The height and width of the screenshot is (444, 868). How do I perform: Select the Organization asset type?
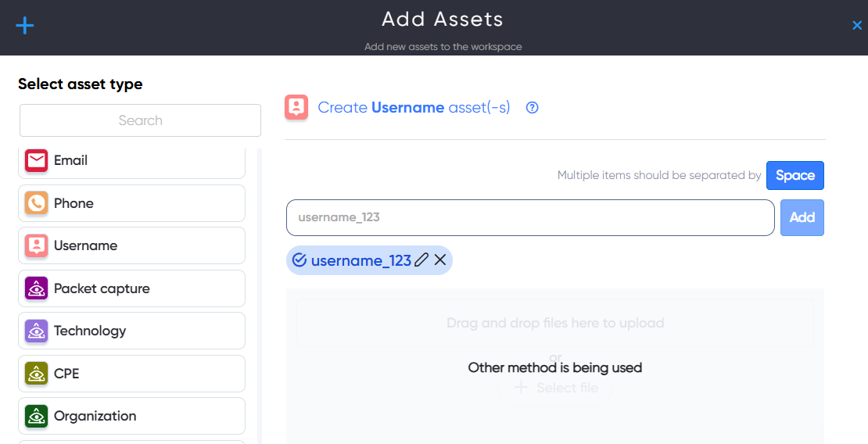pos(131,416)
